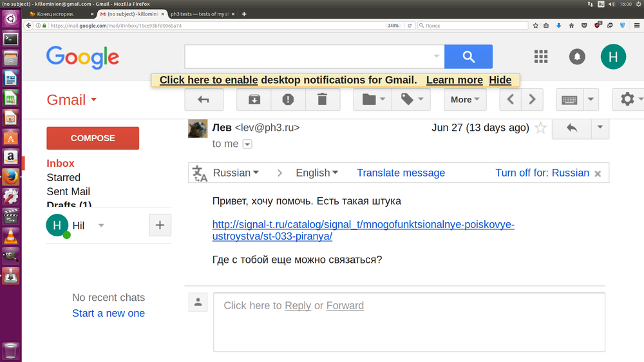
Task: Open the More actions dropdown
Action: click(465, 100)
